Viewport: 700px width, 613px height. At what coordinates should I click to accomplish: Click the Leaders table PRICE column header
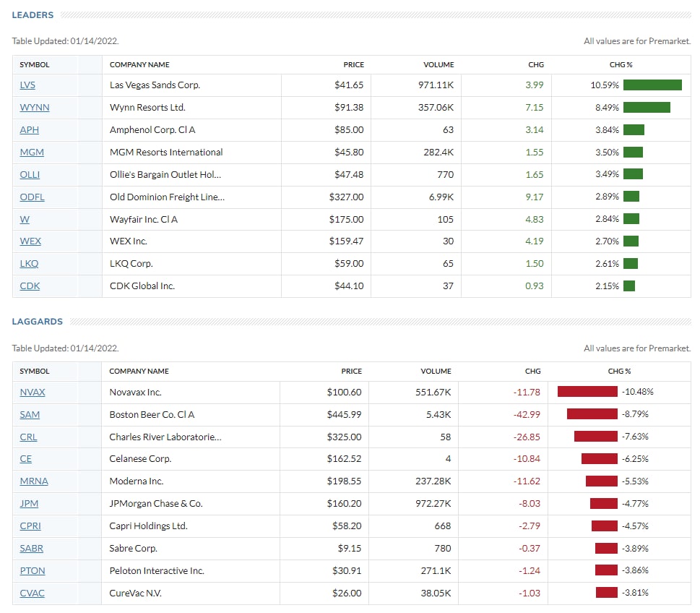[x=353, y=65]
